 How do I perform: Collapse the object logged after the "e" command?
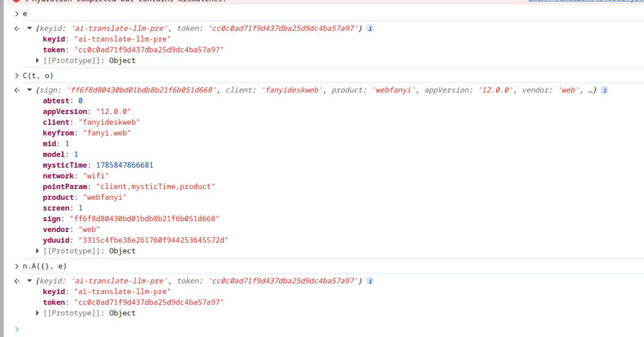(30, 29)
